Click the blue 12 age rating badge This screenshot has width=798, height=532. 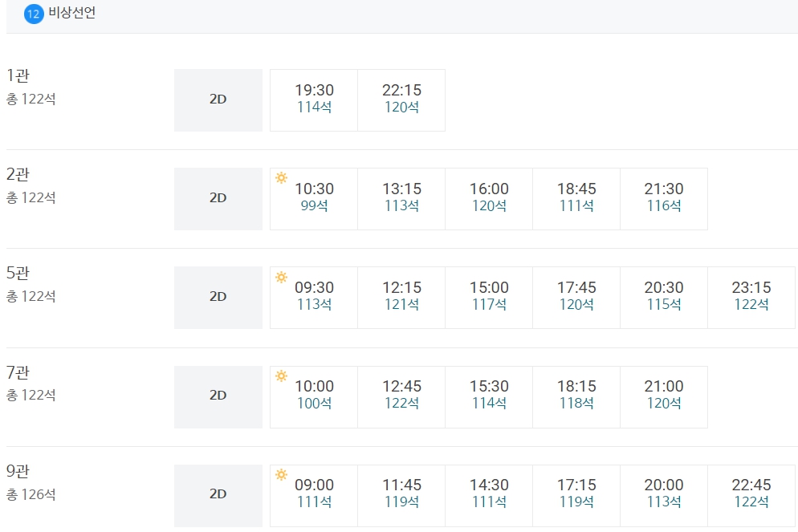click(x=34, y=14)
